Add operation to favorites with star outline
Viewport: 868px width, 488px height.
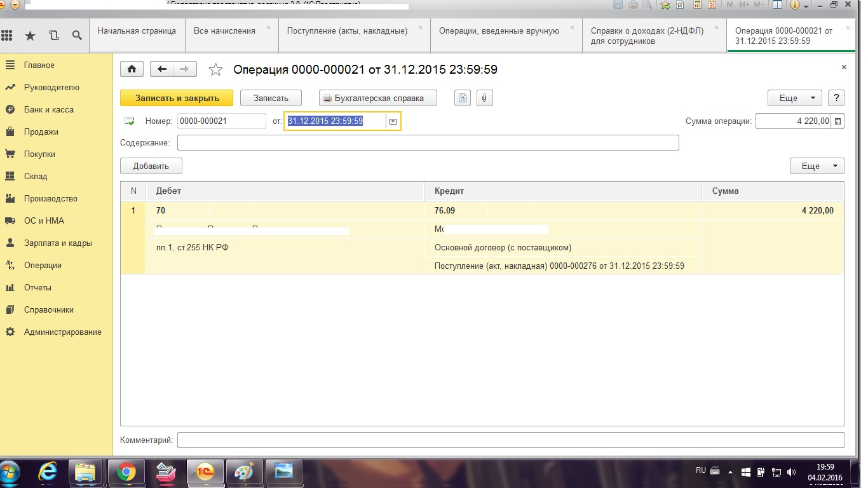[216, 70]
